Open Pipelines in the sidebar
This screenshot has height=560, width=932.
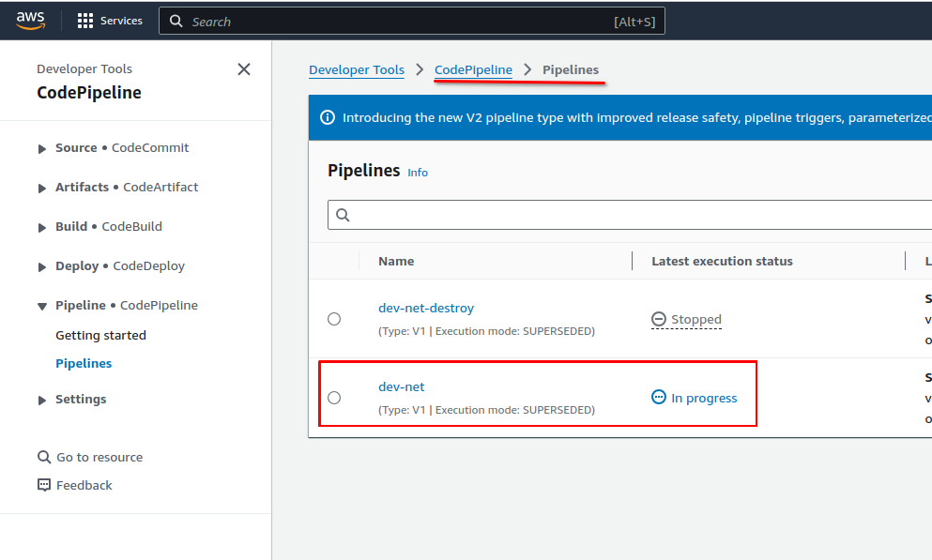(84, 363)
